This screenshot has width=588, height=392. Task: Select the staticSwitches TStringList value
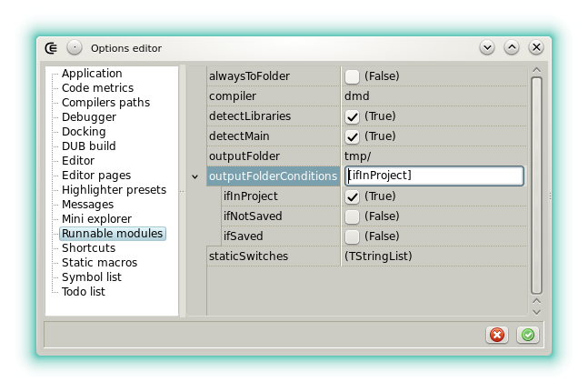tap(378, 256)
